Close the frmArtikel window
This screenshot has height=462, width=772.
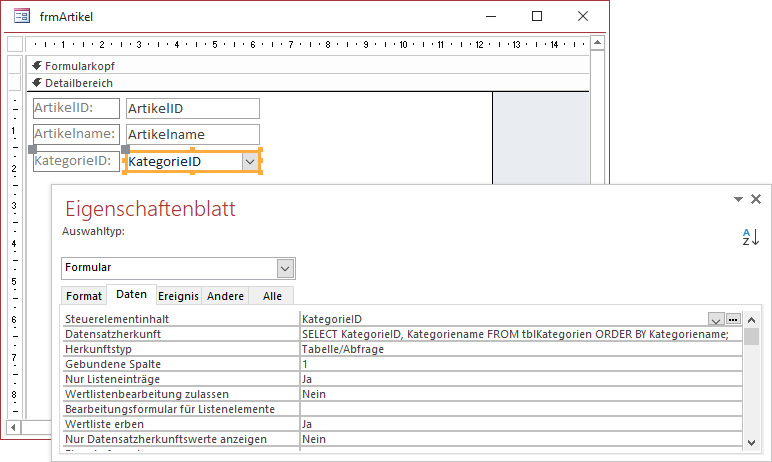583,16
